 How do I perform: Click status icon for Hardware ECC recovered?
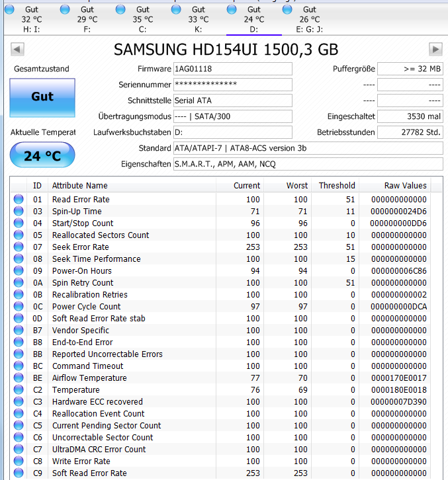point(19,401)
